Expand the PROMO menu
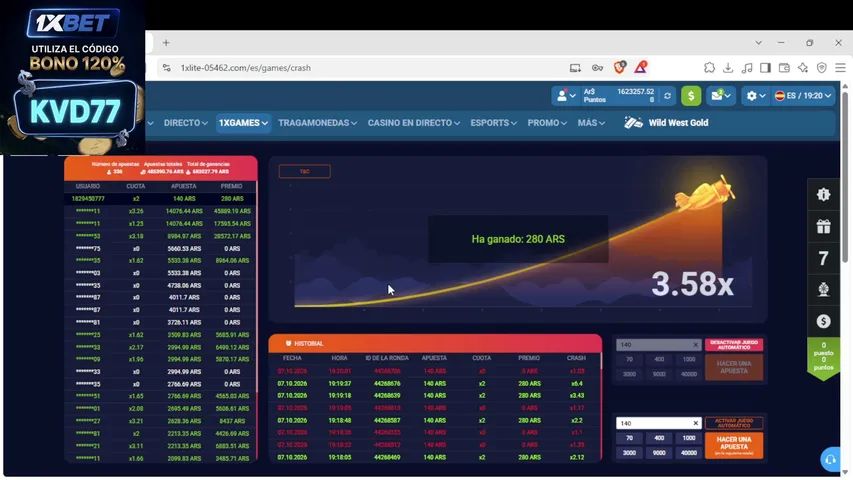 click(x=547, y=123)
